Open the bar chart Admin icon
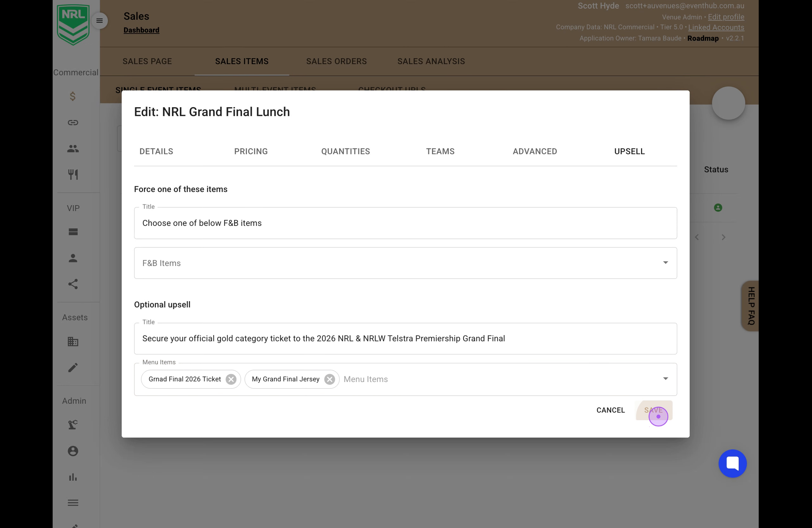812x528 pixels. point(73,477)
